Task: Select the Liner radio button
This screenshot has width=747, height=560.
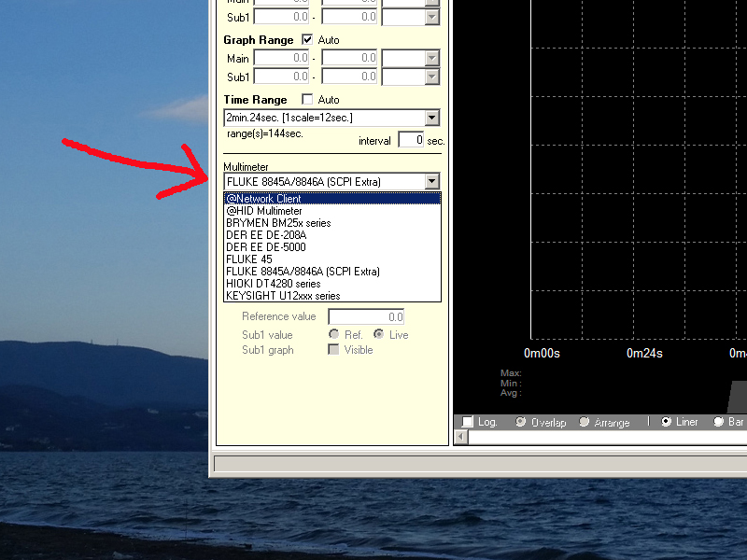Action: pyautogui.click(x=666, y=422)
